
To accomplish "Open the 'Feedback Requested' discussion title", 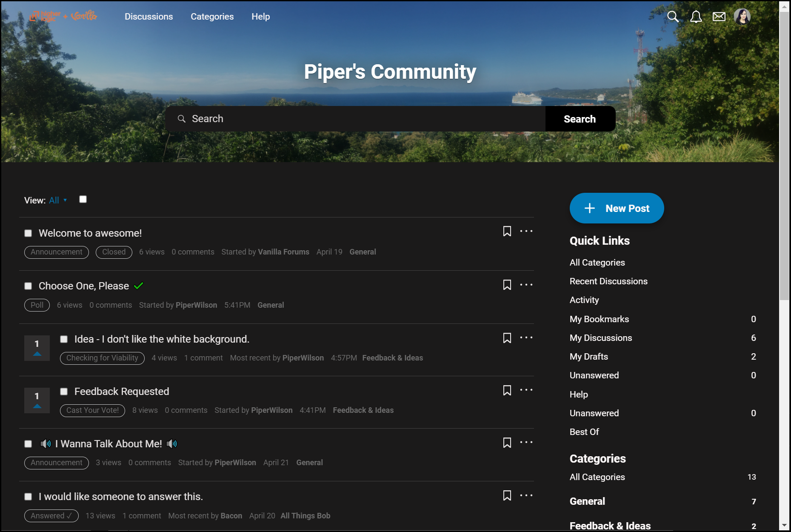I will [122, 392].
